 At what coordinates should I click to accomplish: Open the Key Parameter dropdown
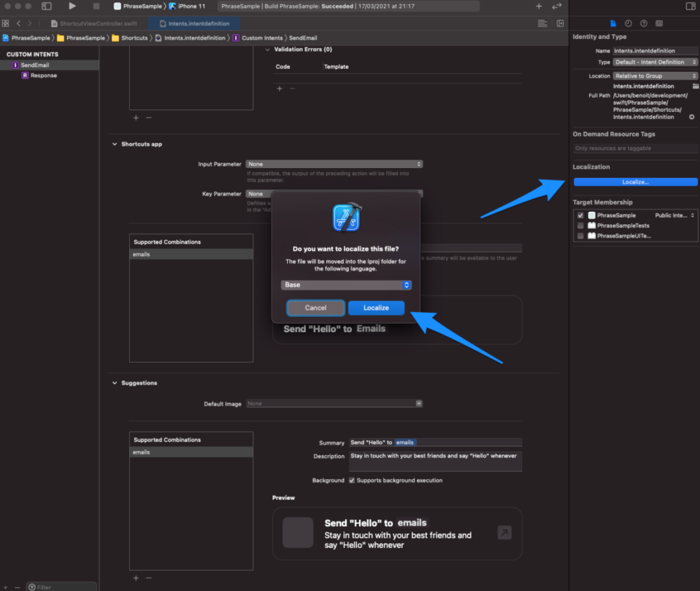tap(334, 194)
